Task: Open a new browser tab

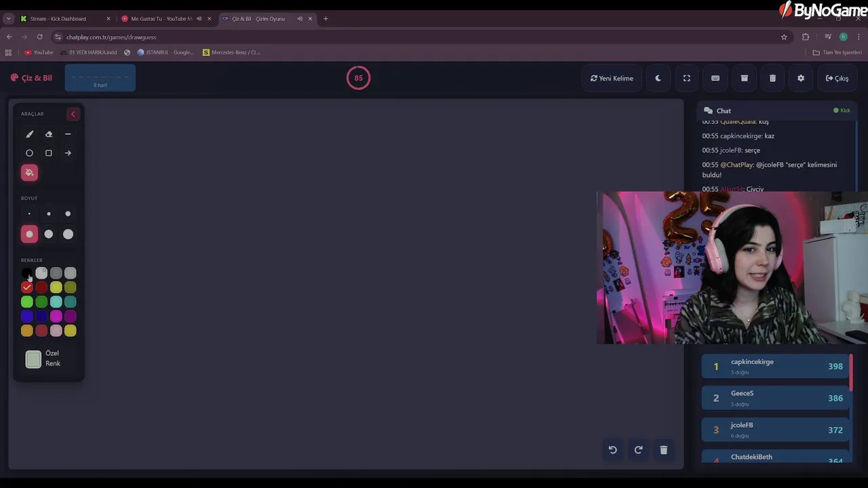Action: (x=325, y=19)
